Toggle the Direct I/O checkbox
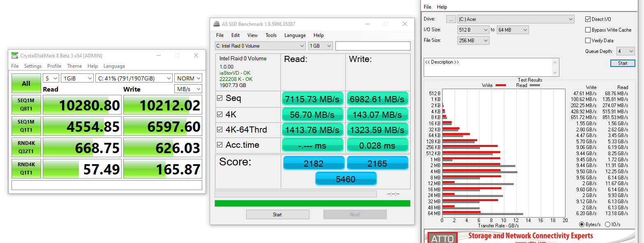644x243 pixels. (588, 19)
